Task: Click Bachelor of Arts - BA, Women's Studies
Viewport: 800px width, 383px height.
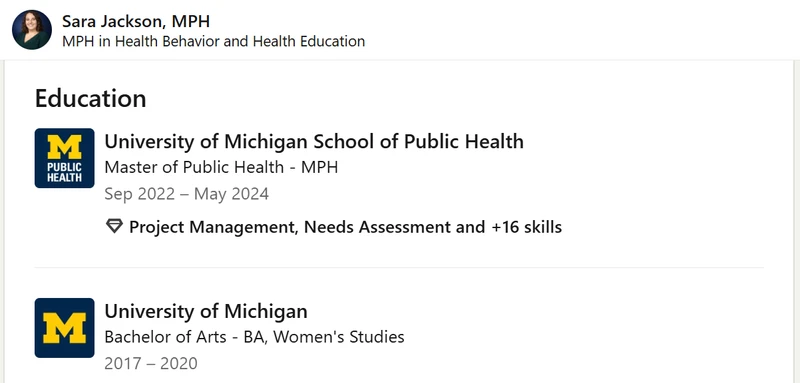Action: coord(254,337)
